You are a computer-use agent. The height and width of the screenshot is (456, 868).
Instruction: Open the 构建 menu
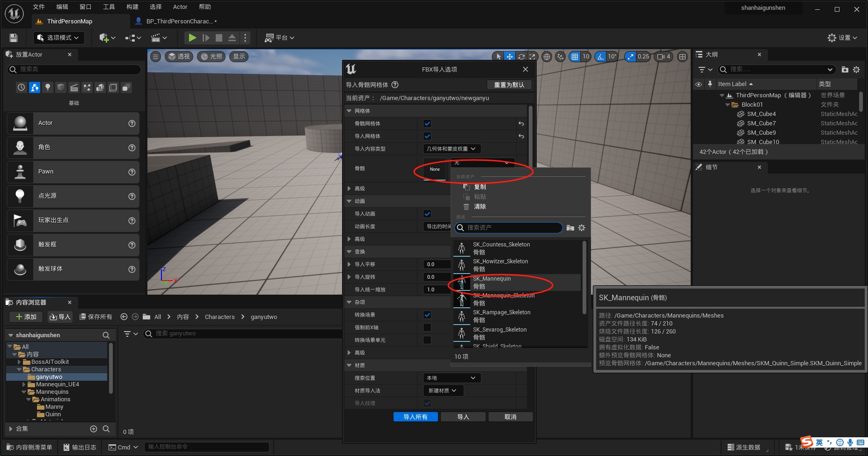pyautogui.click(x=132, y=7)
